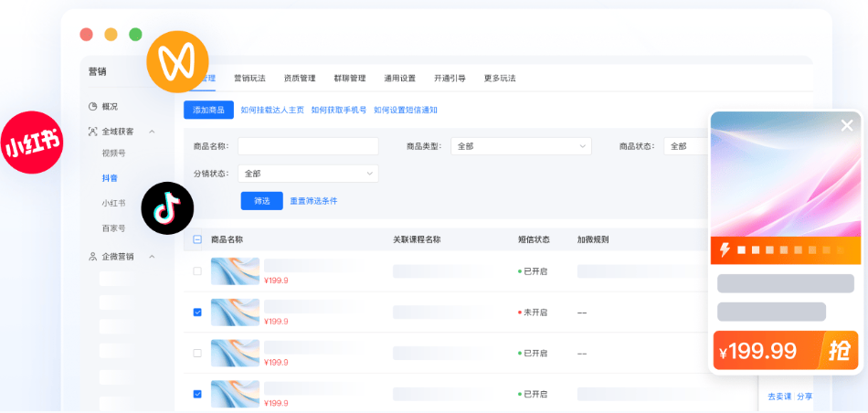This screenshot has height=413, width=868.
Task: Click the green macOS fullscreen button
Action: (135, 35)
